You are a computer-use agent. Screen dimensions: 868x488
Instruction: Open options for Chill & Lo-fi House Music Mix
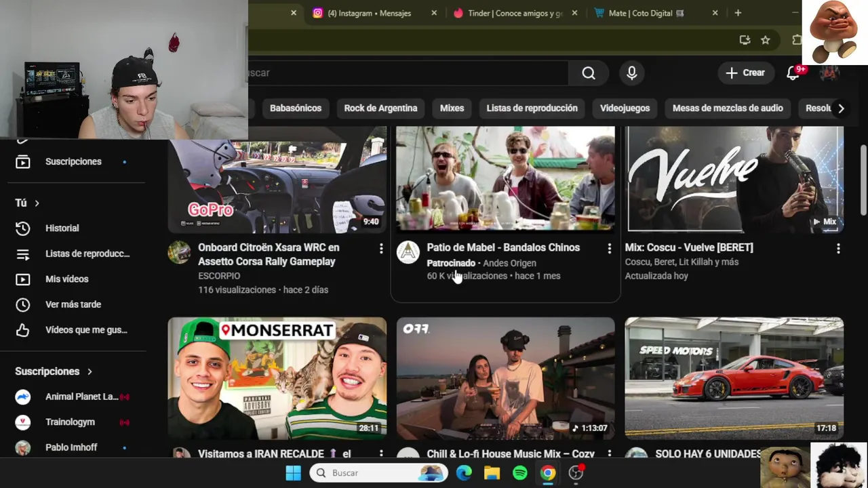tap(609, 454)
